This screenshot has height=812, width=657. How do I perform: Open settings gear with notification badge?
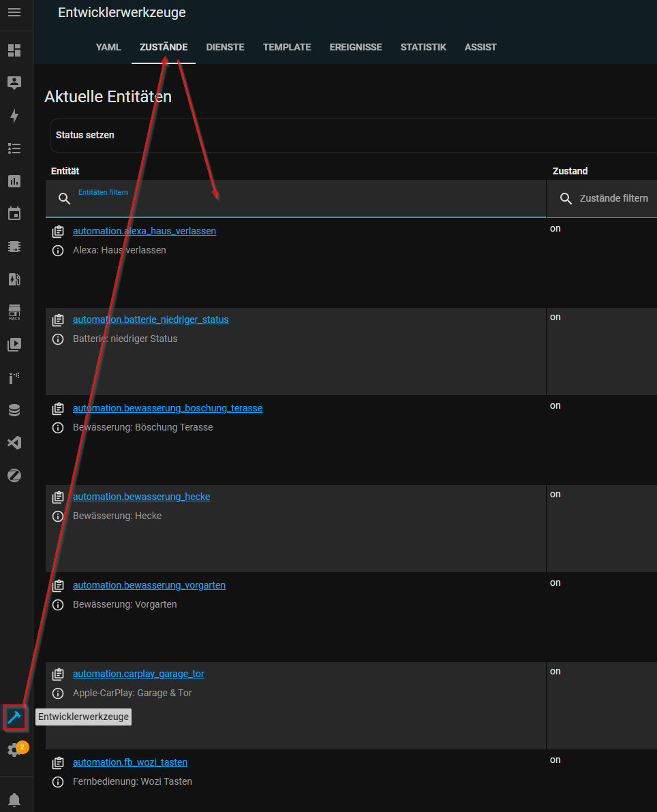pos(14,750)
